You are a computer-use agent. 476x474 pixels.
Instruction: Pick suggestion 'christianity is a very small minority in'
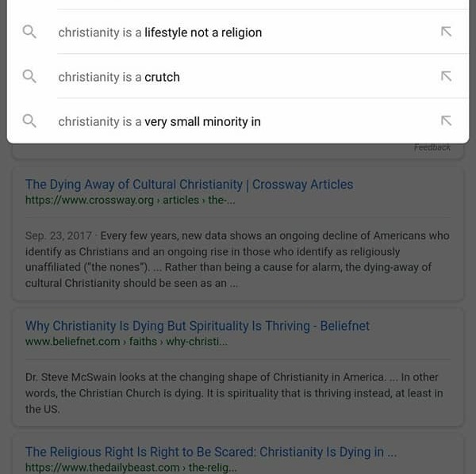pyautogui.click(x=159, y=121)
